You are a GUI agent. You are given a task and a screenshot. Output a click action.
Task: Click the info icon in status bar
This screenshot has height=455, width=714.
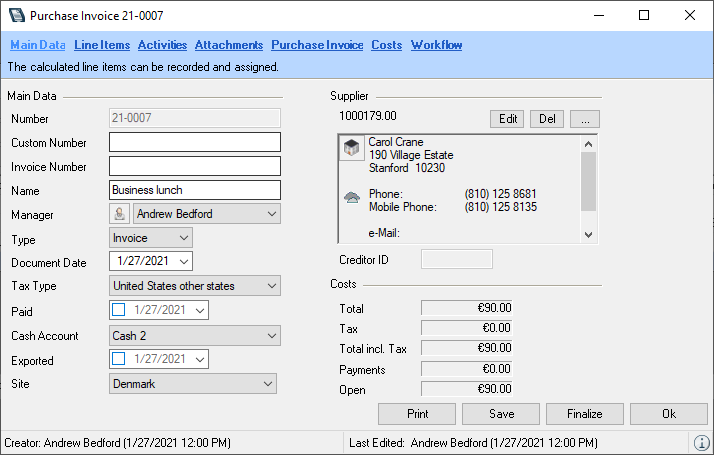[700, 443]
